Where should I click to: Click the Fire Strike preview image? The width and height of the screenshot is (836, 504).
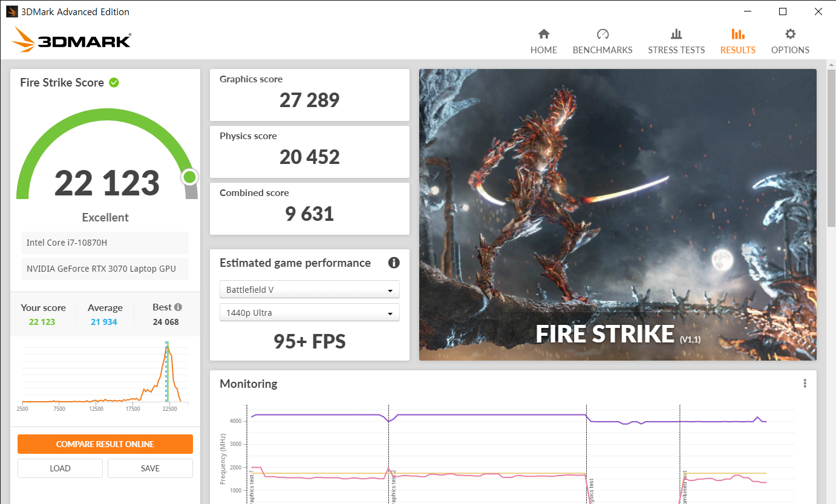(618, 215)
